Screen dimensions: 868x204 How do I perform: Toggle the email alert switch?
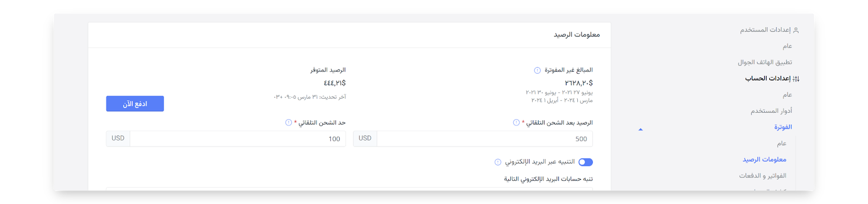pyautogui.click(x=585, y=162)
